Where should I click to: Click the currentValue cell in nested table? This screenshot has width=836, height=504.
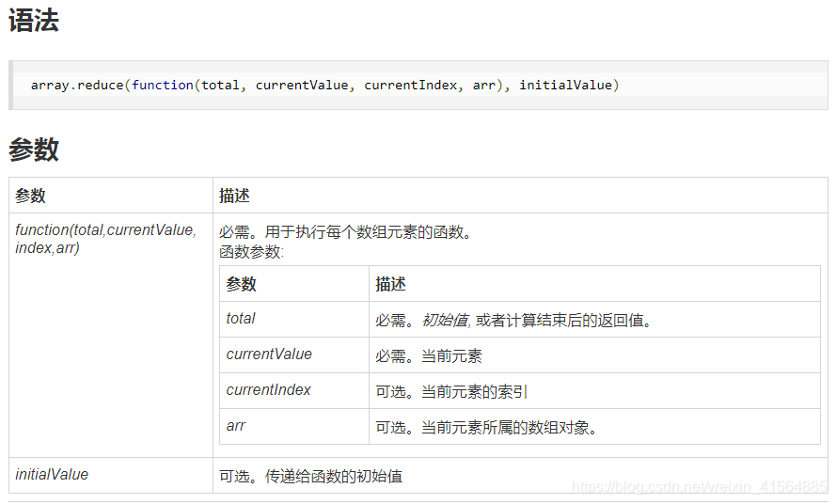[x=294, y=354]
